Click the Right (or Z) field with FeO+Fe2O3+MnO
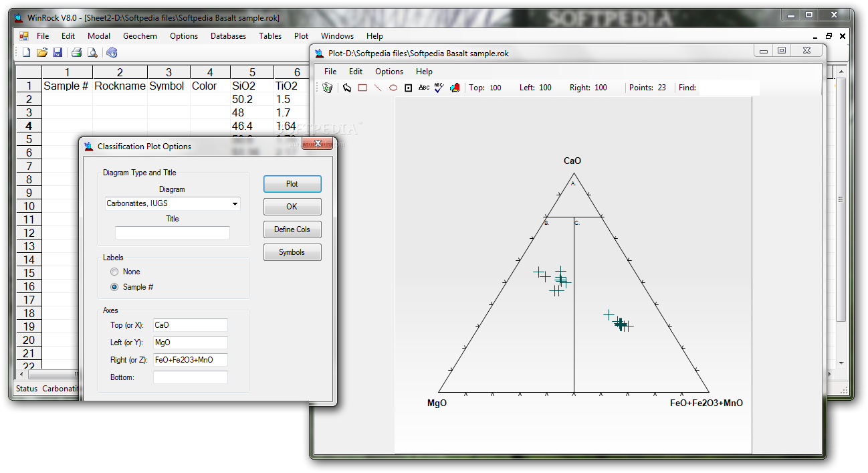 [x=191, y=360]
